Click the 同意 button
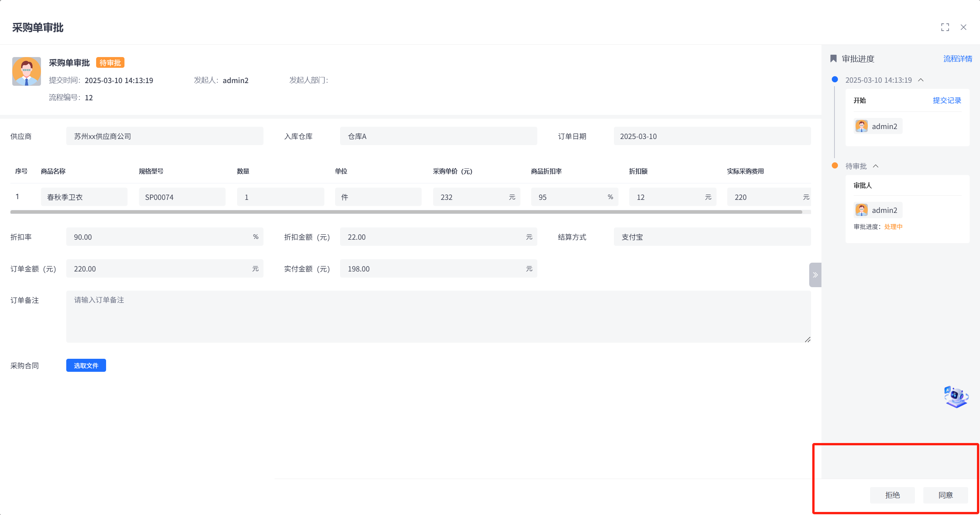The width and height of the screenshot is (980, 515). coord(945,495)
